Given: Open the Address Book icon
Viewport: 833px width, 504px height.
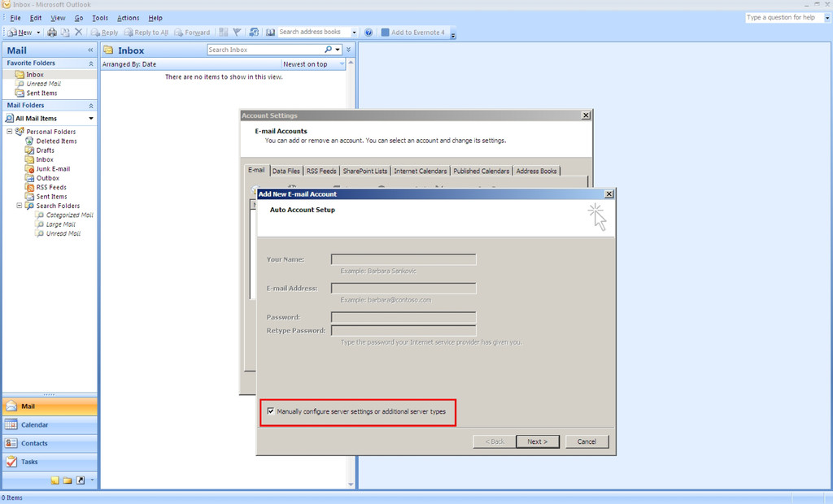Looking at the screenshot, I should tap(270, 33).
